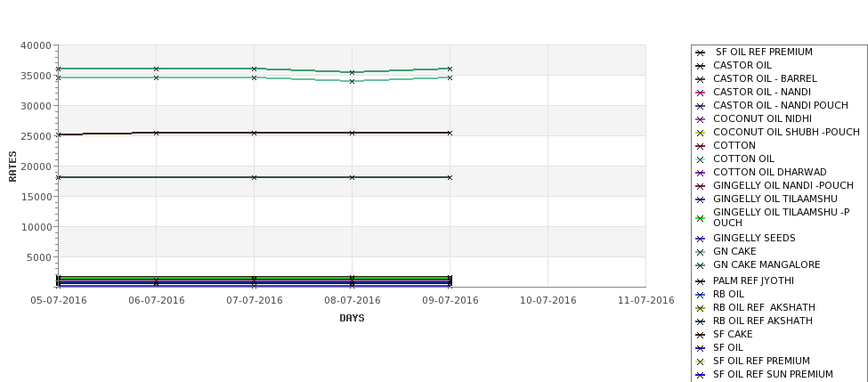Image resolution: width=868 pixels, height=382 pixels.
Task: Click the 05-07-2016 date axis label
Action: (x=59, y=301)
